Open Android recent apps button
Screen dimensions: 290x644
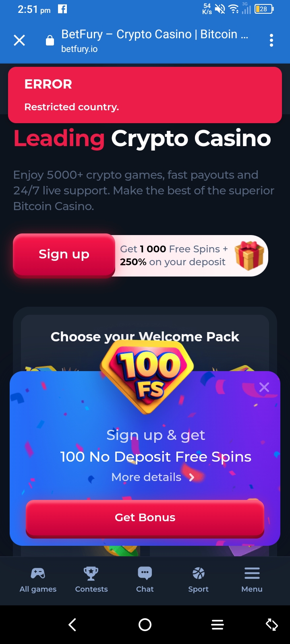(x=217, y=625)
